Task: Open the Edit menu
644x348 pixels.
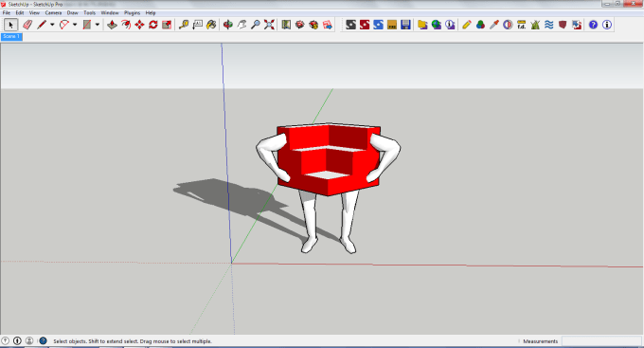Action: pyautogui.click(x=20, y=12)
